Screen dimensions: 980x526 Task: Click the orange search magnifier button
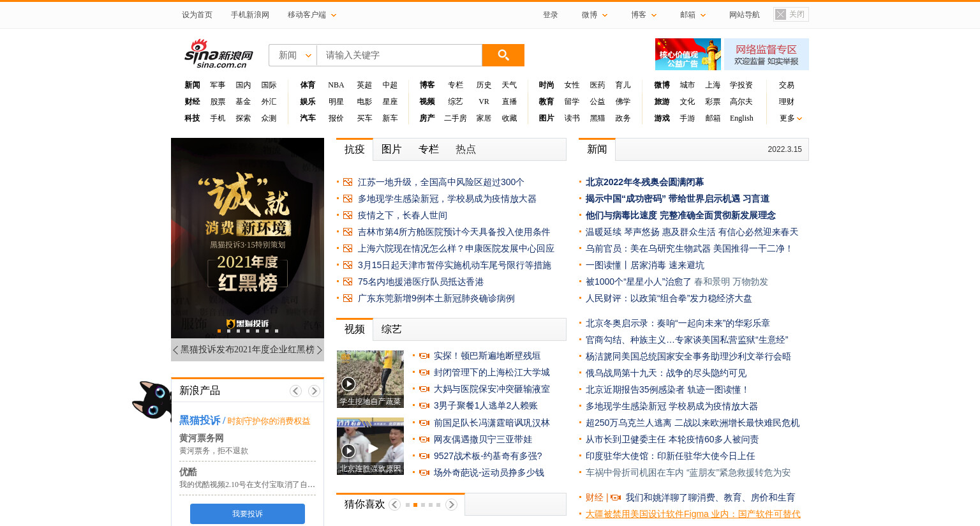click(x=503, y=55)
